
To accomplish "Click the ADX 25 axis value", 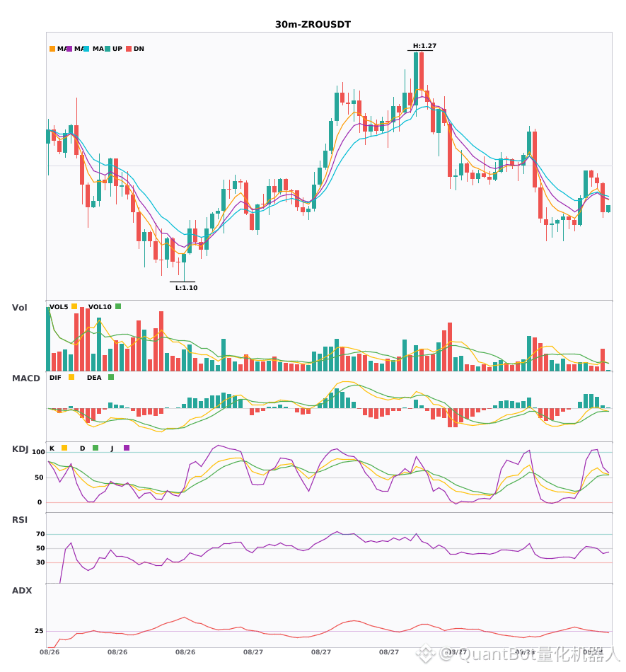I will (x=39, y=631).
